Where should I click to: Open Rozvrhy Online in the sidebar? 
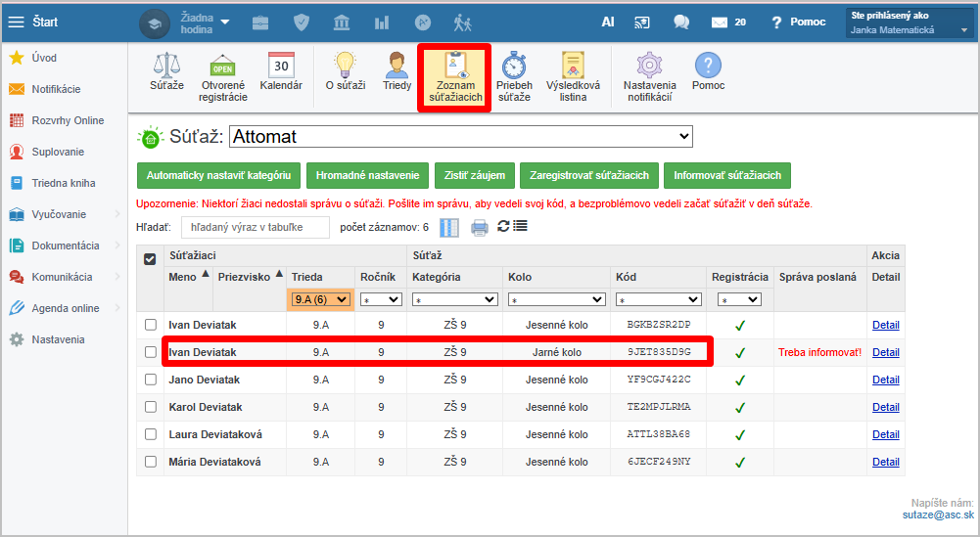coord(67,120)
